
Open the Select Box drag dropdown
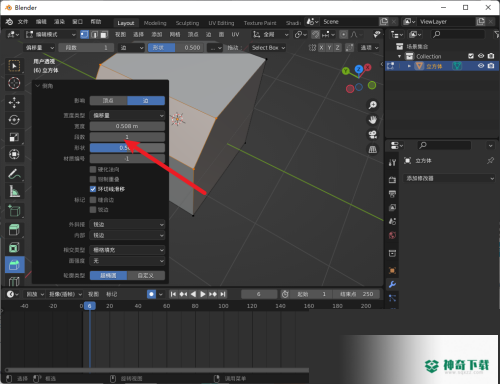(x=268, y=48)
